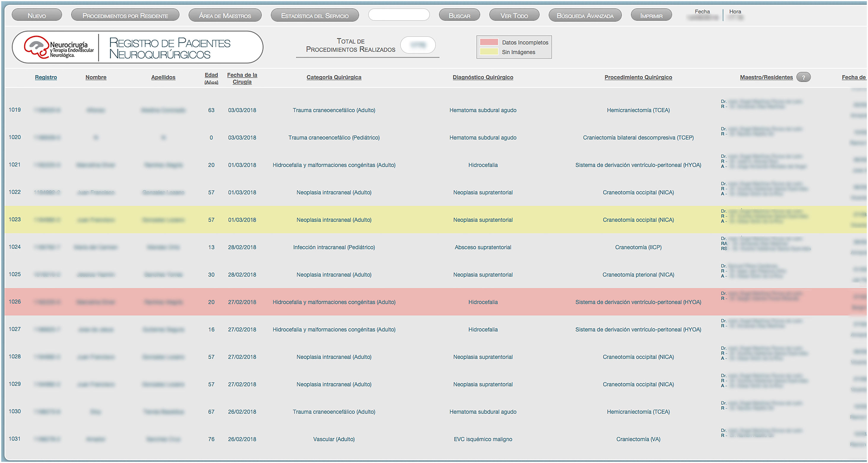The width and height of the screenshot is (868, 463).
Task: Click the search text field
Action: click(399, 15)
